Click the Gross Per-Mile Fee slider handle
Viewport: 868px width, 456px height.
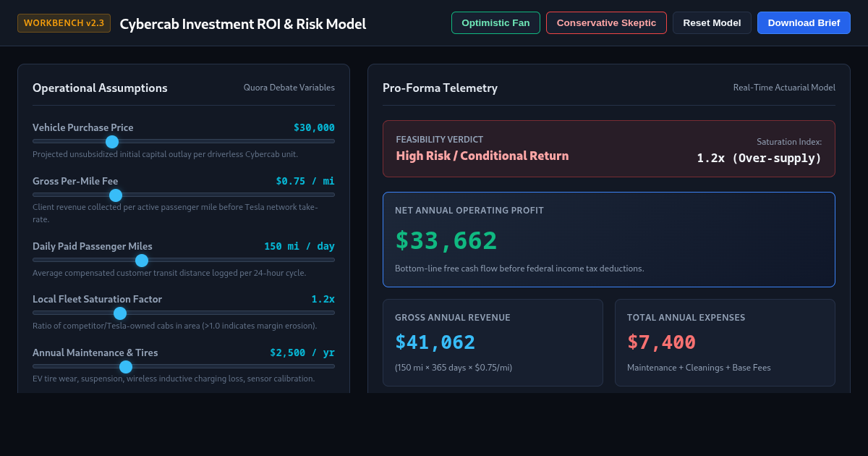116,195
